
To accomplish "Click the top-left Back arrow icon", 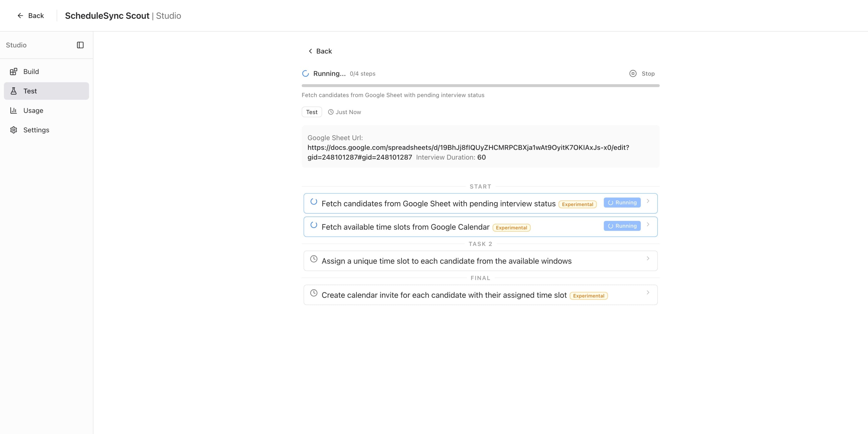I will coord(20,16).
